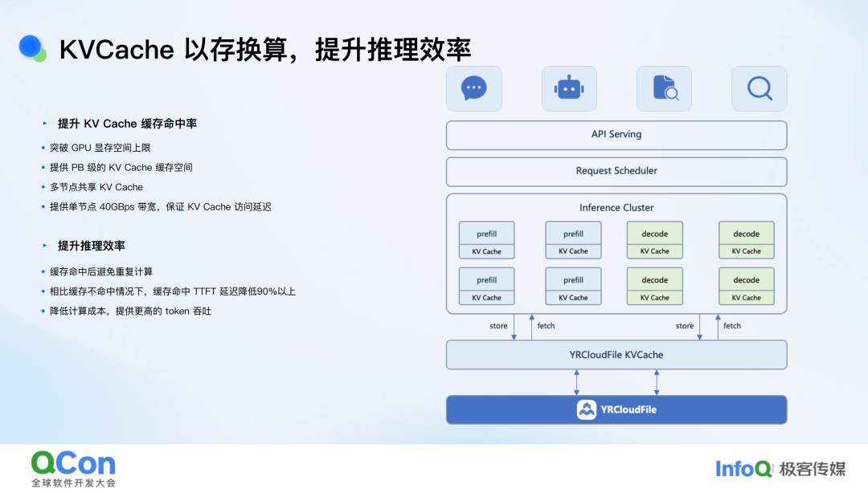Click the left store arrow label
The width and height of the screenshot is (868, 493).
[498, 326]
